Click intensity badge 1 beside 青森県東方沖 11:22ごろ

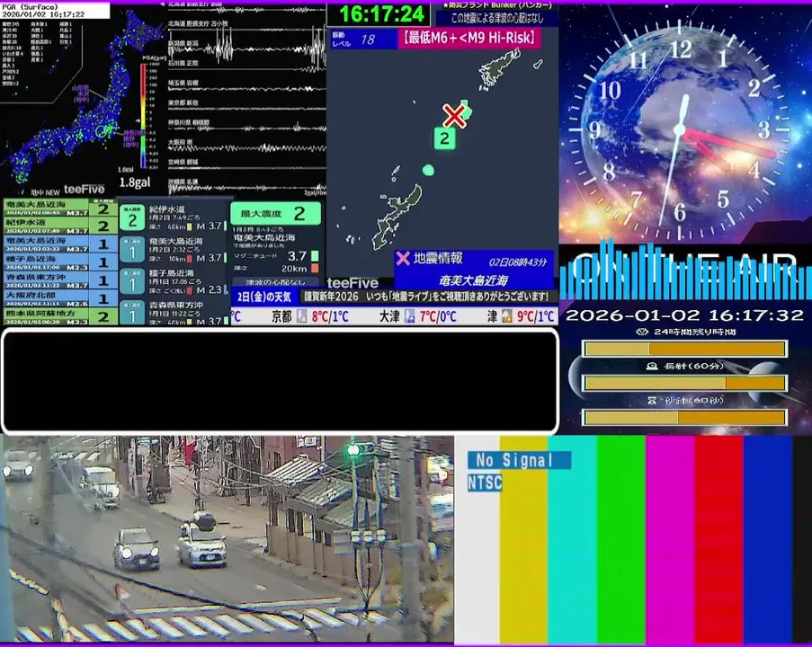[x=132, y=313]
